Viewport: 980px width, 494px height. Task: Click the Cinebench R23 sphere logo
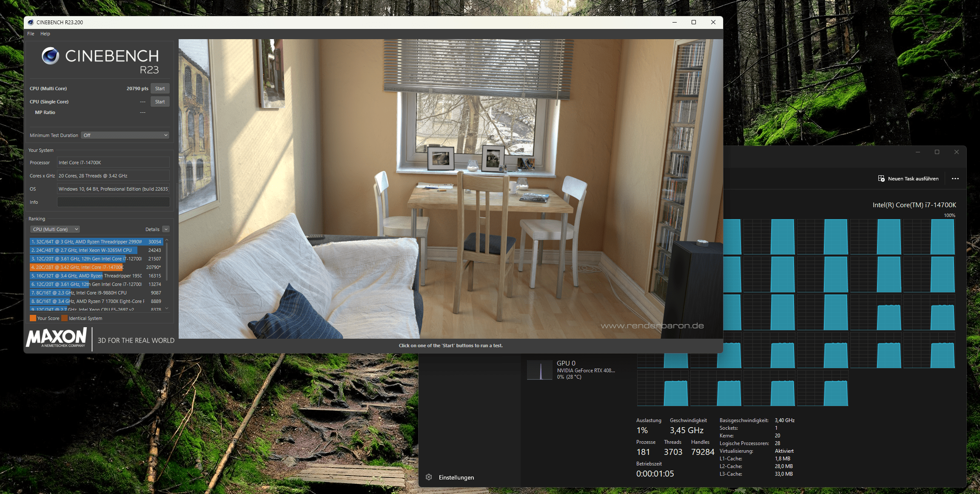click(51, 56)
